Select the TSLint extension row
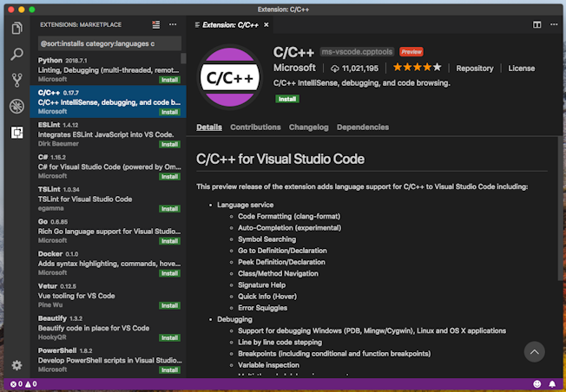 pos(108,199)
